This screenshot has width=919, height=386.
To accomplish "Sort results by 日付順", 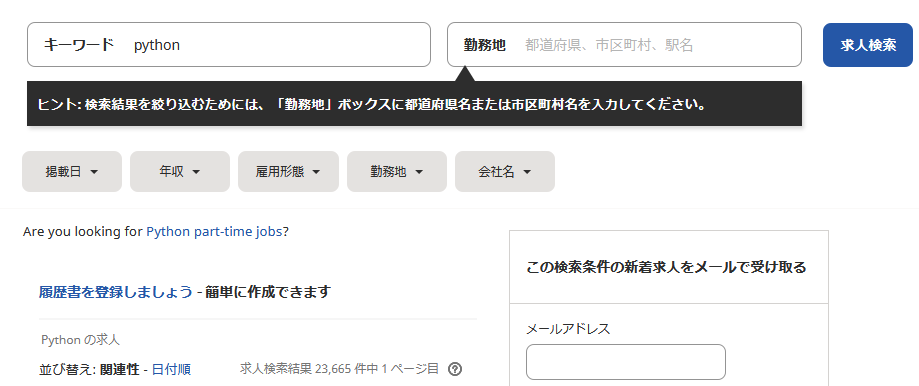I will [x=171, y=370].
